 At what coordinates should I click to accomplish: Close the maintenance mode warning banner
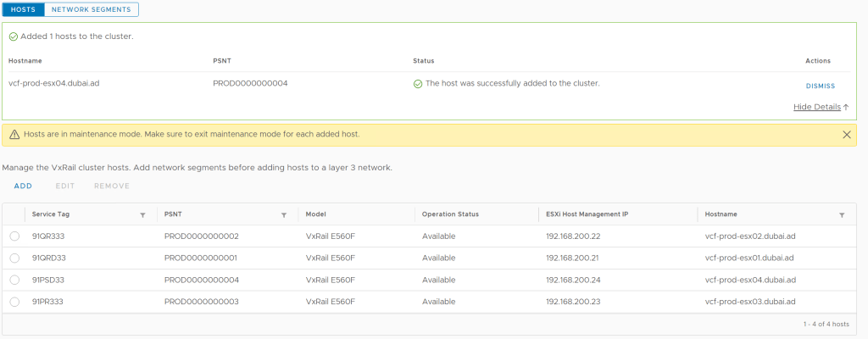click(x=846, y=135)
